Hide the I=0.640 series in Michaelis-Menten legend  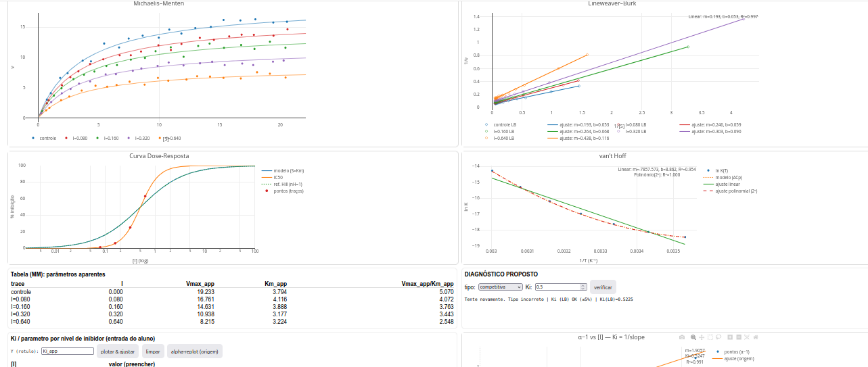pos(168,138)
